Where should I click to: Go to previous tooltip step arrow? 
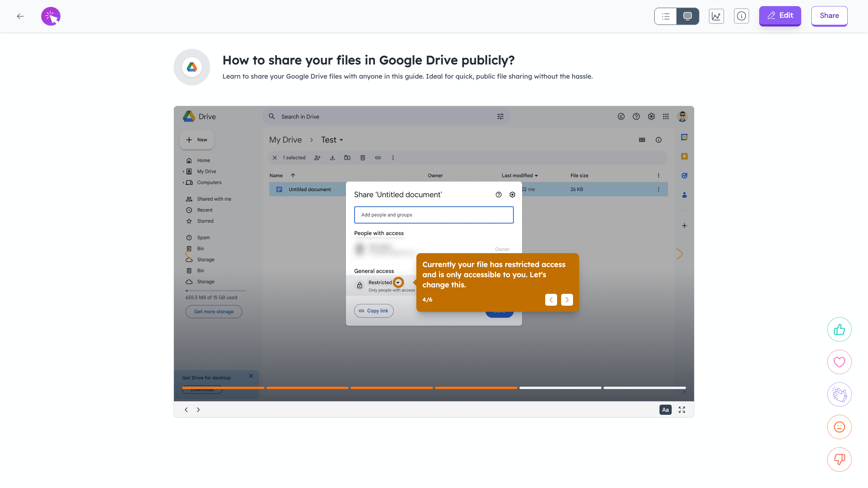551,300
